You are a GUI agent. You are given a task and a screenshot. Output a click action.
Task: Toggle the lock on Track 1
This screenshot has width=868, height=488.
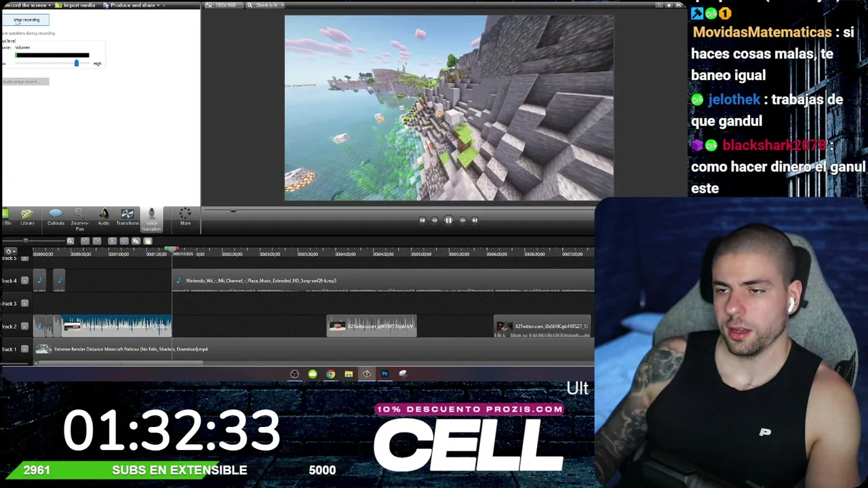(x=25, y=349)
